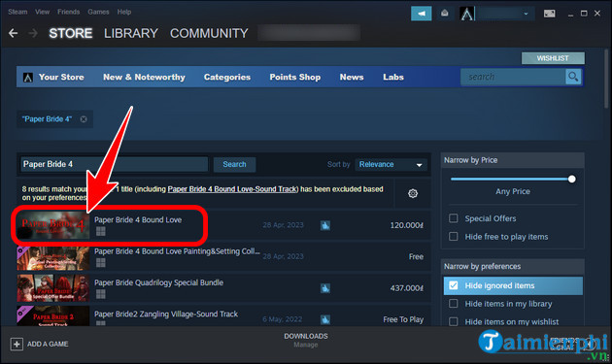612x364 pixels.
Task: Click review thumbs-up icon on Quadrilogy Bundle row
Action: click(325, 288)
